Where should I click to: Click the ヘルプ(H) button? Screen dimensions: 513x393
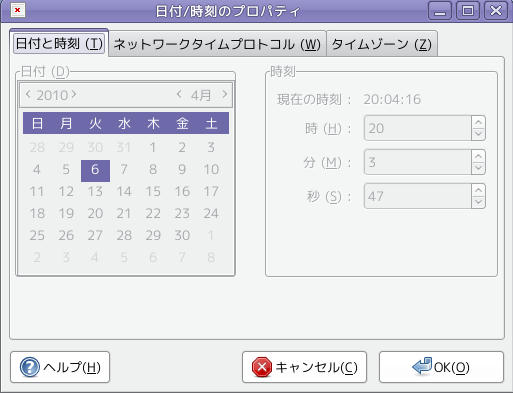[60, 367]
